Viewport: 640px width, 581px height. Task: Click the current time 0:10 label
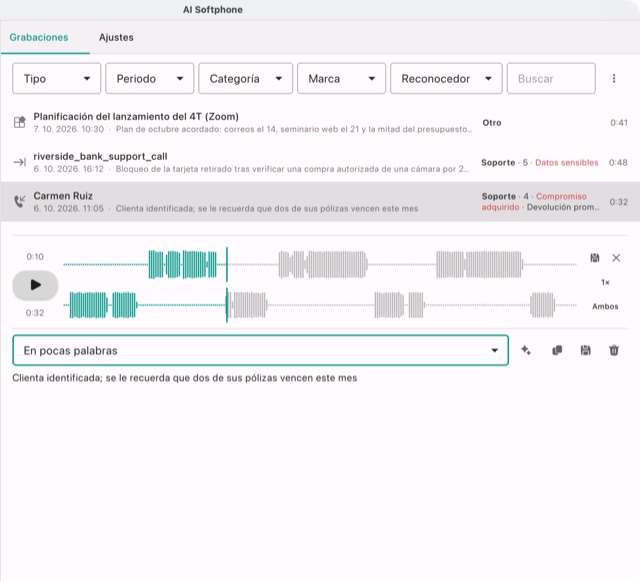pos(35,256)
